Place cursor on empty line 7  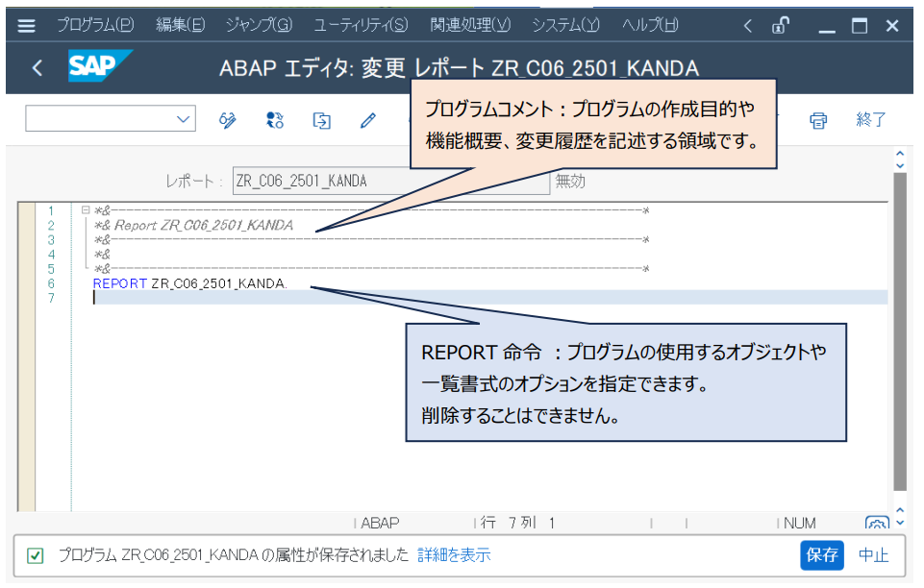490,298
